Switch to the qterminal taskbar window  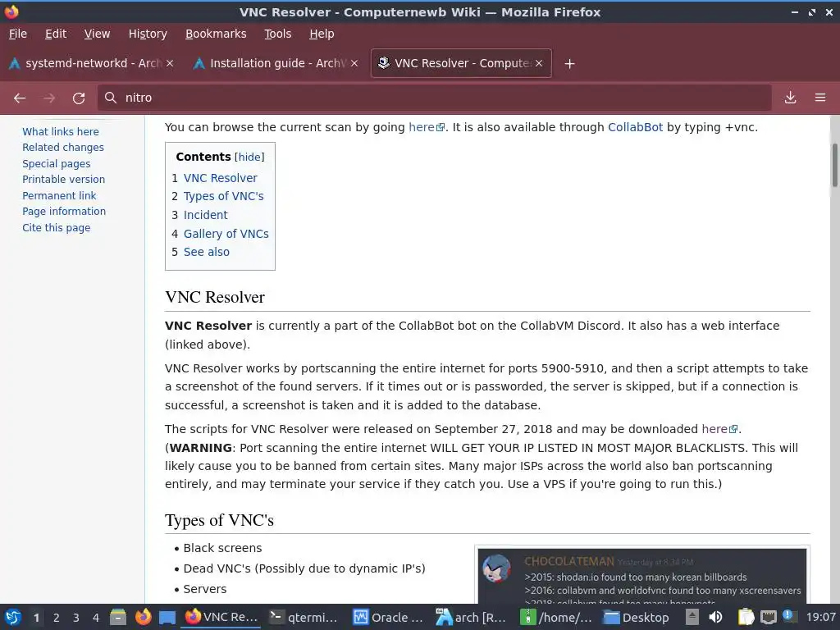[x=304, y=618]
